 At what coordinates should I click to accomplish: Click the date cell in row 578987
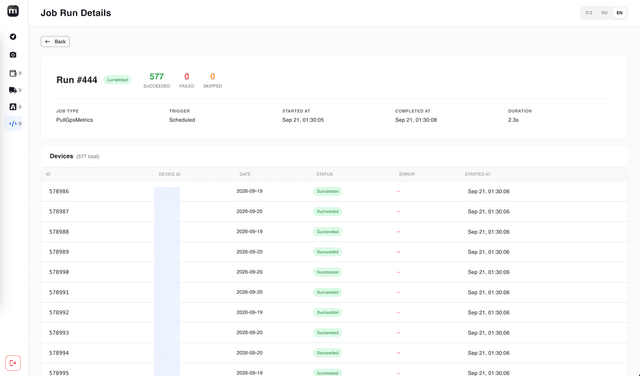coord(249,211)
